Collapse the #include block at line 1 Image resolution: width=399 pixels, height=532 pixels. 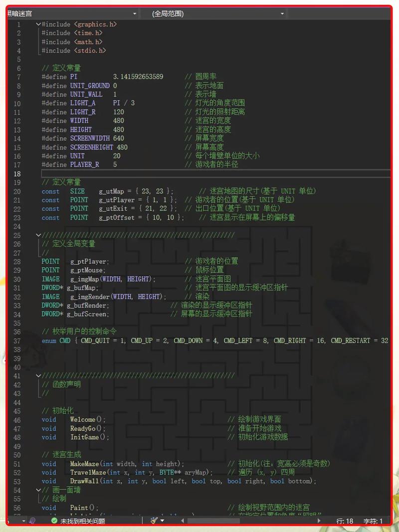[38, 24]
